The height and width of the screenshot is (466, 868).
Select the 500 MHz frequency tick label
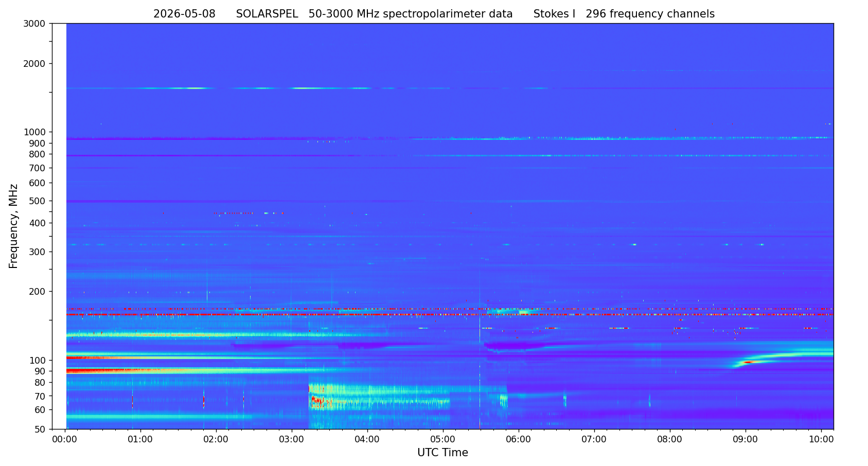coord(38,201)
